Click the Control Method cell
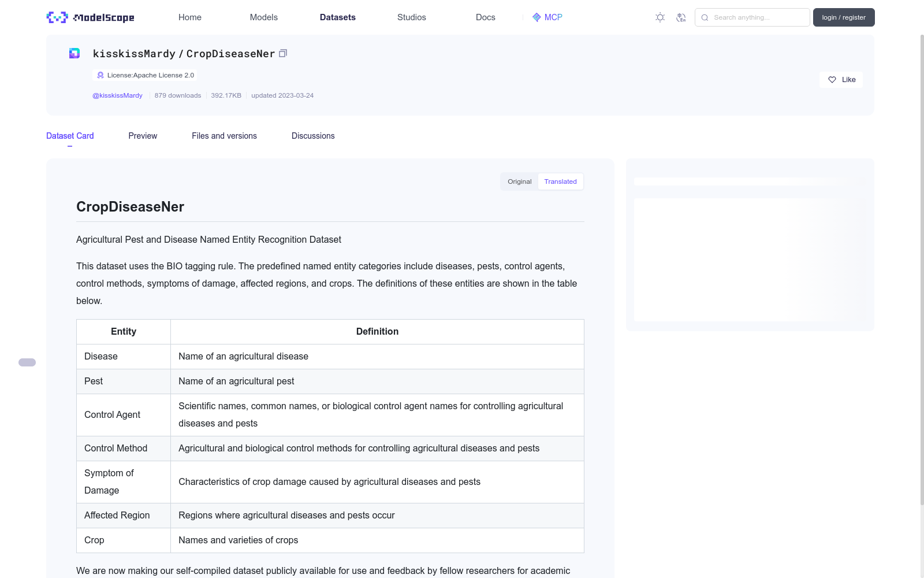The height and width of the screenshot is (578, 924). coord(124,449)
